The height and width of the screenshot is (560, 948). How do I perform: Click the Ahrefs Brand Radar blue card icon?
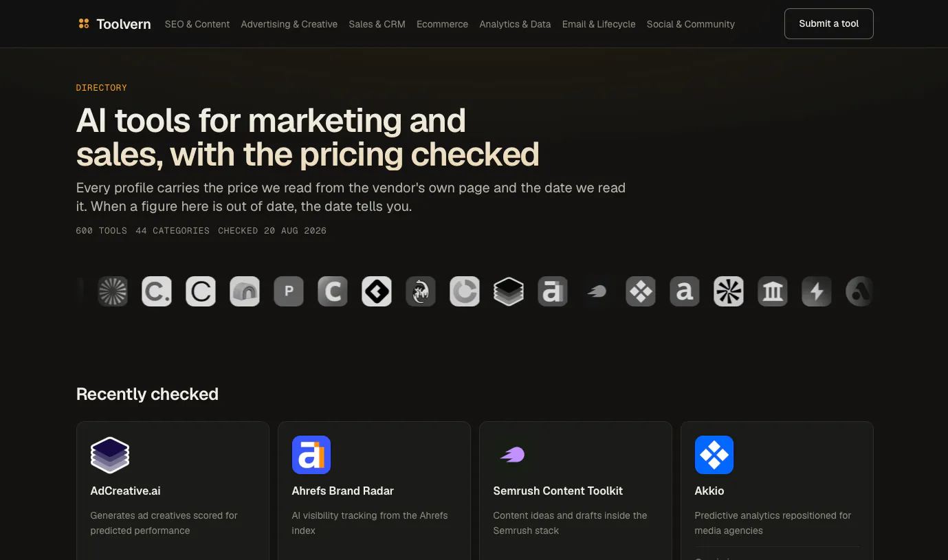[x=311, y=455]
